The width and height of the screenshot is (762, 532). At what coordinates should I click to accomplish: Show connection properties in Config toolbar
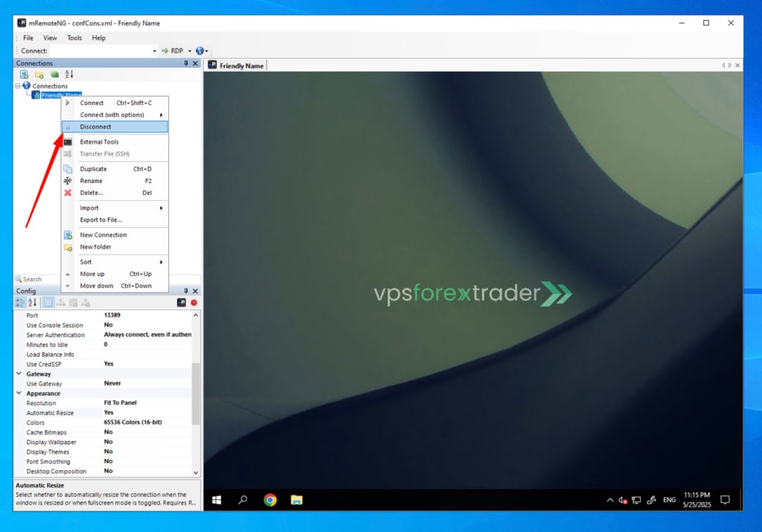pos(48,303)
